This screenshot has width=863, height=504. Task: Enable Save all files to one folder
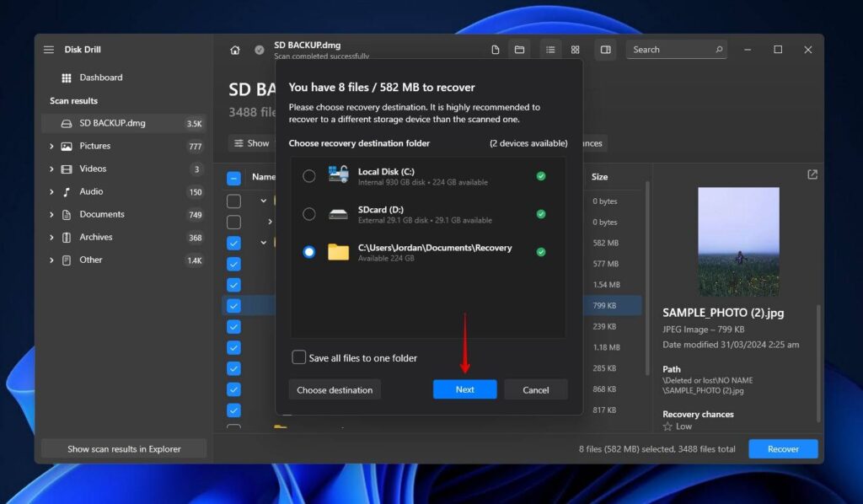point(299,357)
